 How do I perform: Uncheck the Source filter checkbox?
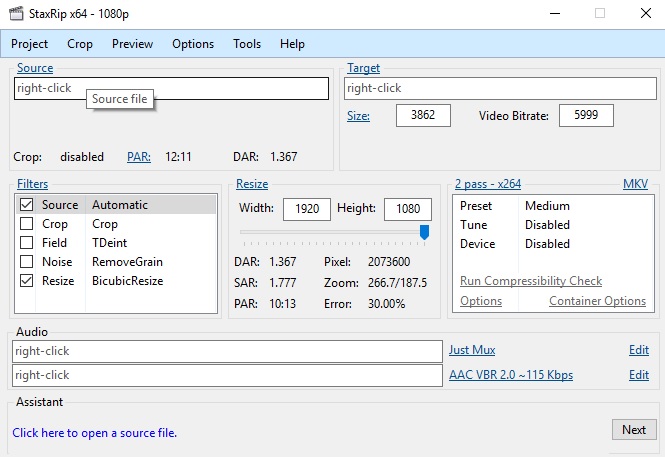point(26,205)
